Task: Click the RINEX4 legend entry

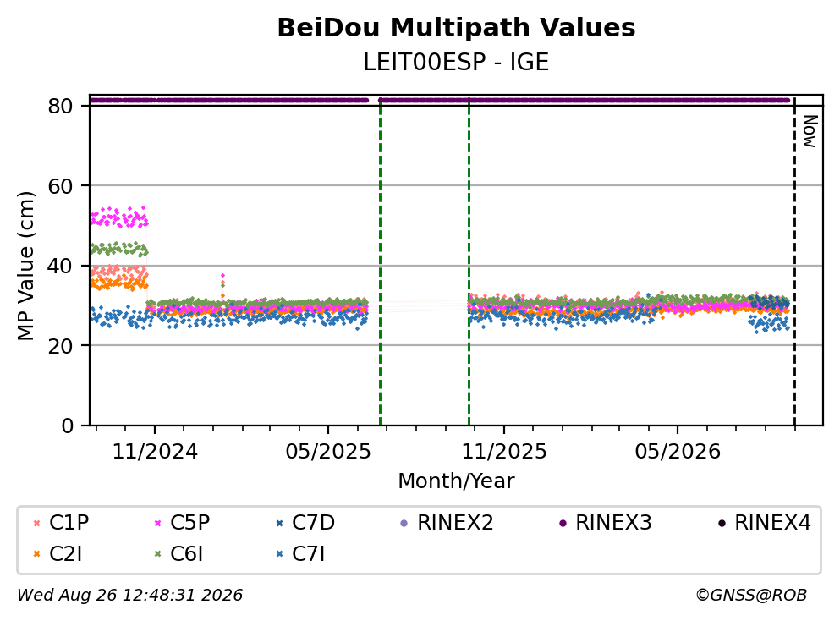Action: tap(765, 522)
